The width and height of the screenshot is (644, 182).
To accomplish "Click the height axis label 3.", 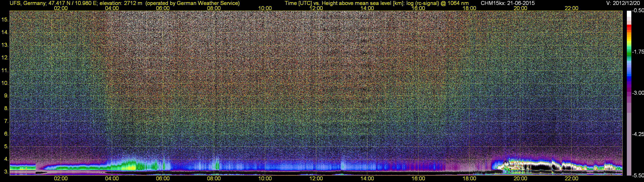I will [x=6, y=172].
